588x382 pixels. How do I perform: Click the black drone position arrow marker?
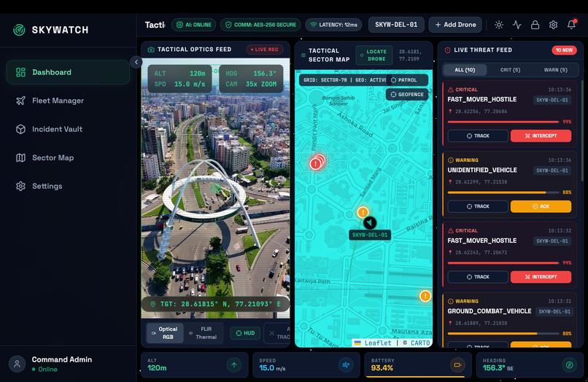370,222
